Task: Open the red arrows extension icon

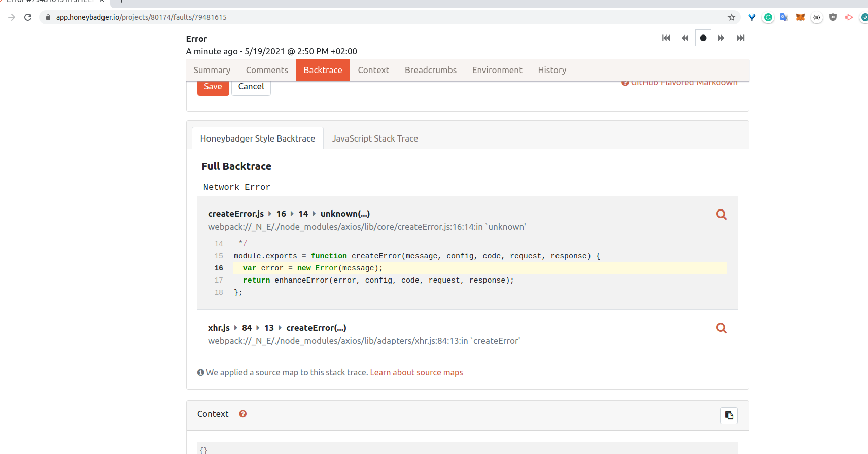Action: tap(849, 17)
